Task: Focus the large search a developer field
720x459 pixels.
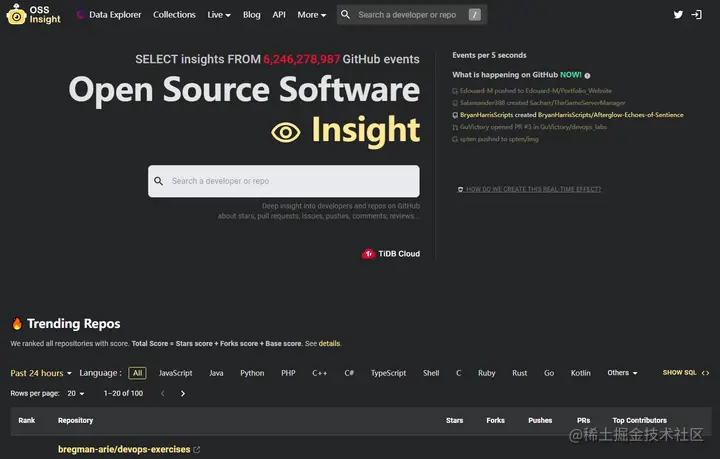Action: [x=284, y=181]
